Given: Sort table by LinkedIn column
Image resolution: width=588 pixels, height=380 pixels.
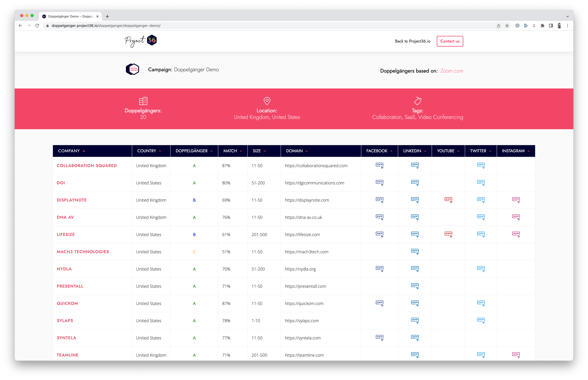Looking at the screenshot, I should pyautogui.click(x=415, y=151).
